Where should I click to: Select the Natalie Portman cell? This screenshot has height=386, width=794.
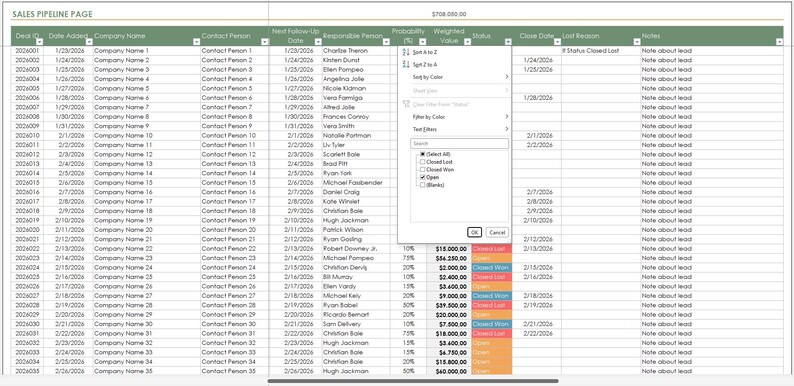click(x=356, y=135)
